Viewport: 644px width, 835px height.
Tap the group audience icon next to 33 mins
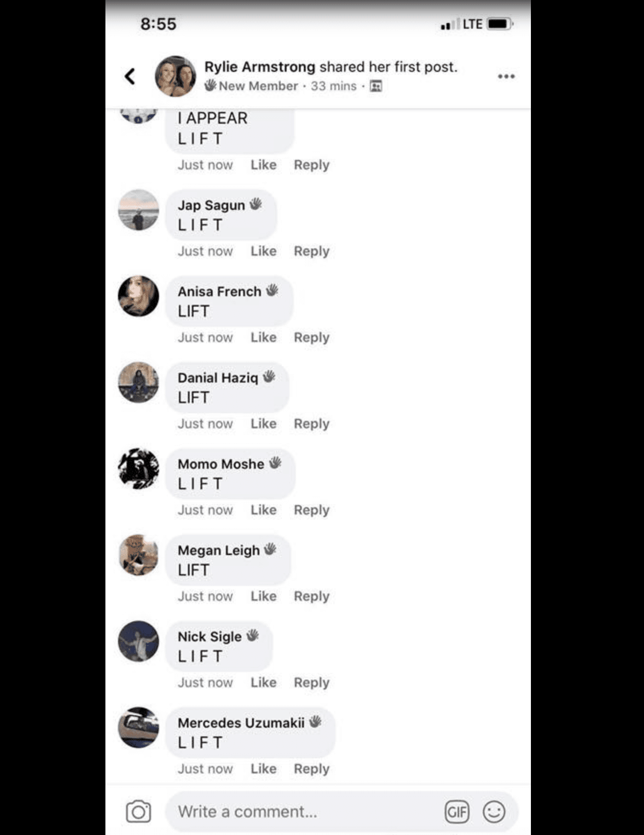[x=376, y=86]
